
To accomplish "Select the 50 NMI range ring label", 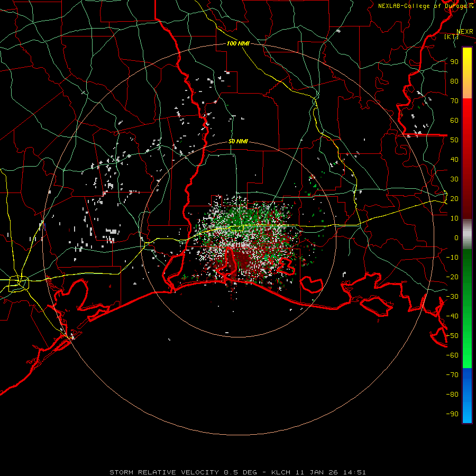I will pyautogui.click(x=238, y=141).
